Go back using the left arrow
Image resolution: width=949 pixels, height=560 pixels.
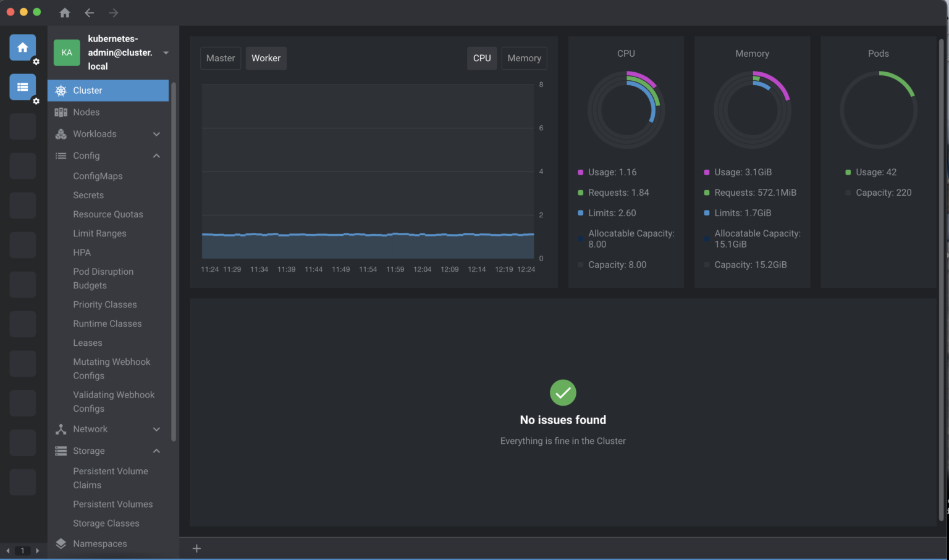(90, 12)
